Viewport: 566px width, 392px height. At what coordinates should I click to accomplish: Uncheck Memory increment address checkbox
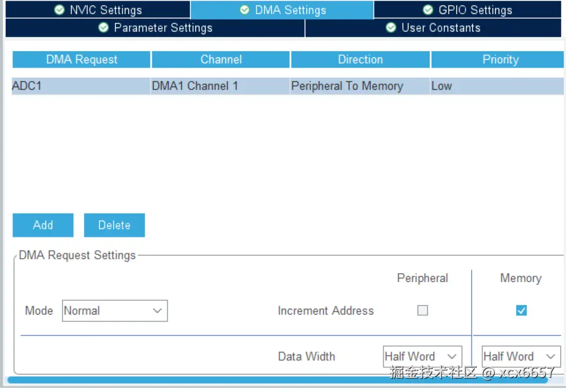click(521, 310)
